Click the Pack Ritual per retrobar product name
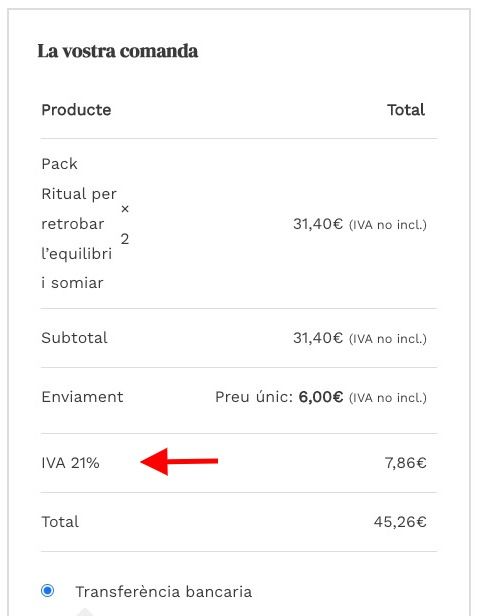This screenshot has width=492, height=616. click(79, 223)
